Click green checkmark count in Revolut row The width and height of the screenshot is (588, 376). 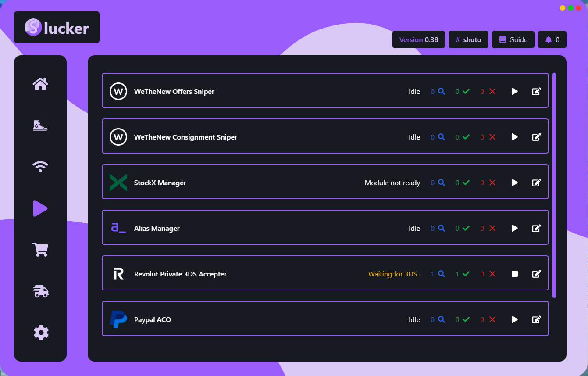pyautogui.click(x=463, y=274)
